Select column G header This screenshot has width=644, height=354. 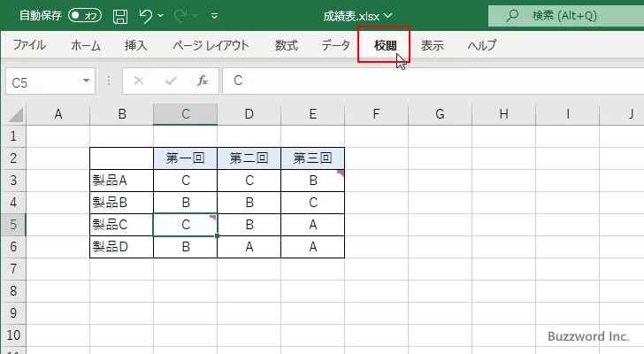coord(440,114)
